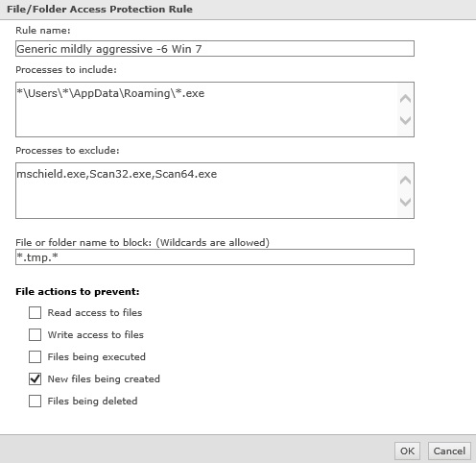Tick the Write access to files checkbox
This screenshot has height=463, width=476.
tap(35, 334)
